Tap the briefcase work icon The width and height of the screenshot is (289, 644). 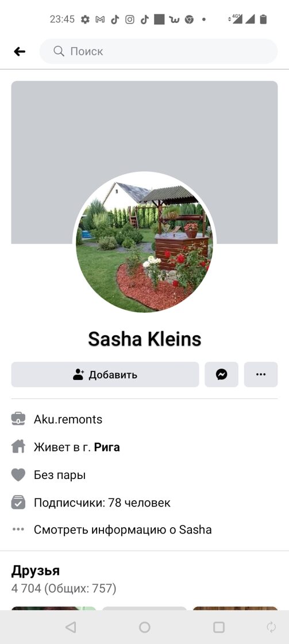pyautogui.click(x=18, y=419)
